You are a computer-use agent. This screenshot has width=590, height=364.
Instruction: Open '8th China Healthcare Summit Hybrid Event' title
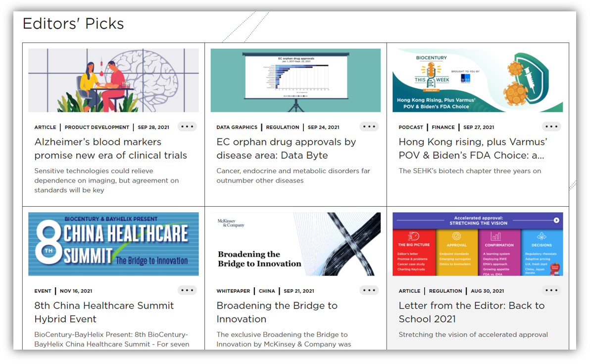coord(104,312)
